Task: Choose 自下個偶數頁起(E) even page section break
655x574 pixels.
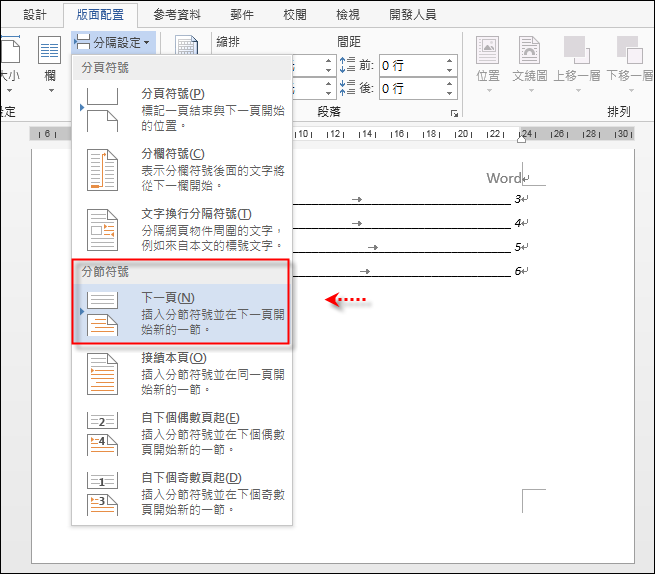Action: coord(182,433)
